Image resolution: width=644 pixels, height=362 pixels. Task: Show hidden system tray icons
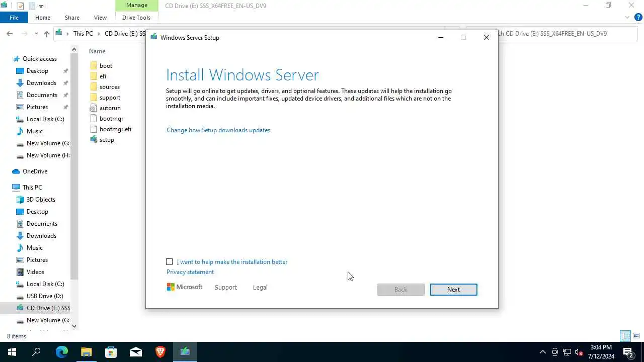pyautogui.click(x=543, y=352)
